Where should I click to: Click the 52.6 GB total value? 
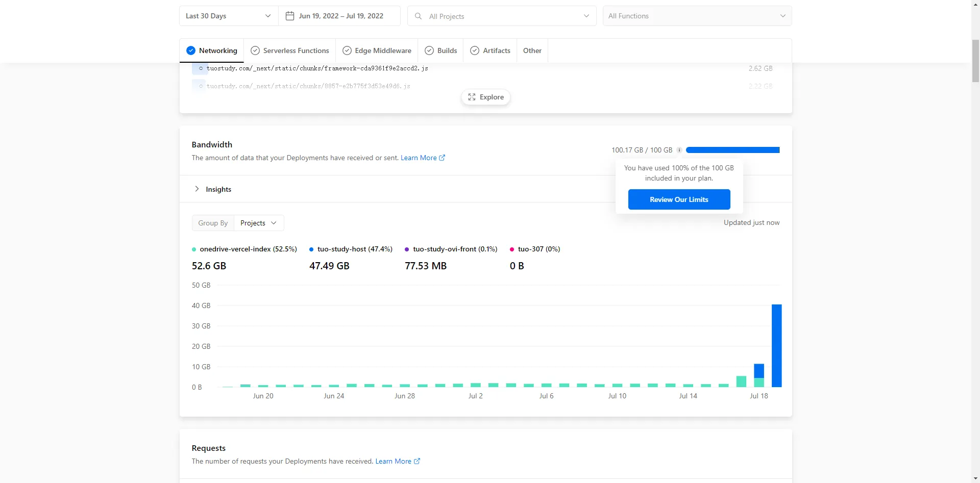click(x=209, y=266)
